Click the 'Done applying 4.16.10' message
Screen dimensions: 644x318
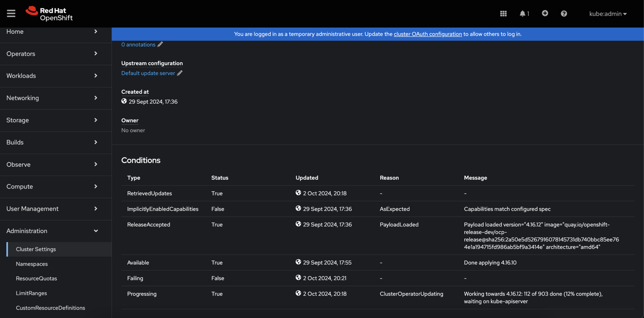(490, 263)
